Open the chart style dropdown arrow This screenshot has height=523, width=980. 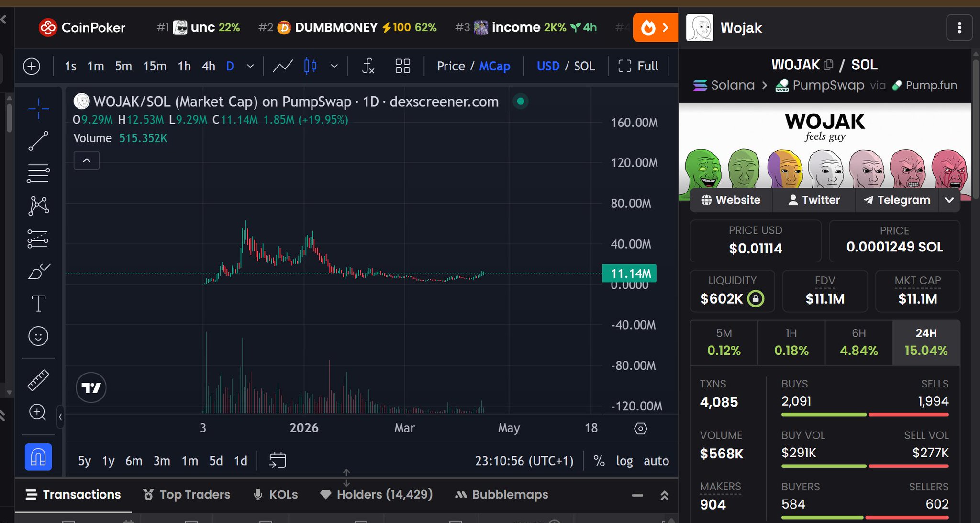click(334, 66)
